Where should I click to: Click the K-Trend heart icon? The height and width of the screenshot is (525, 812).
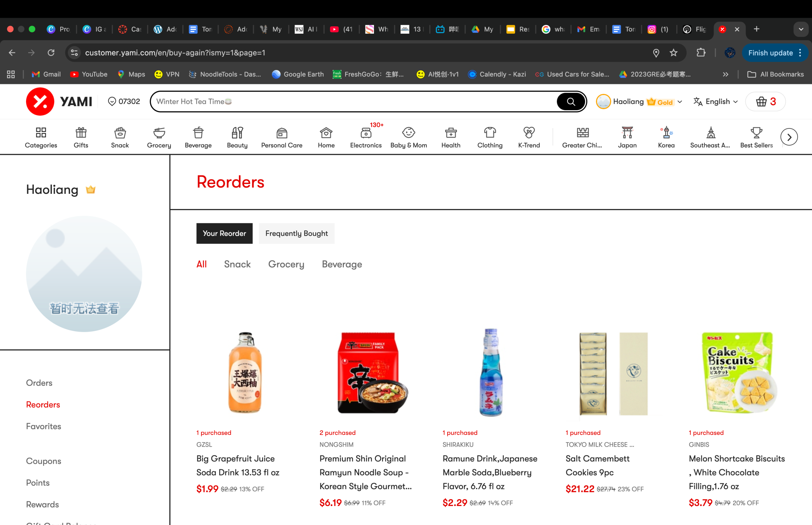529,133
